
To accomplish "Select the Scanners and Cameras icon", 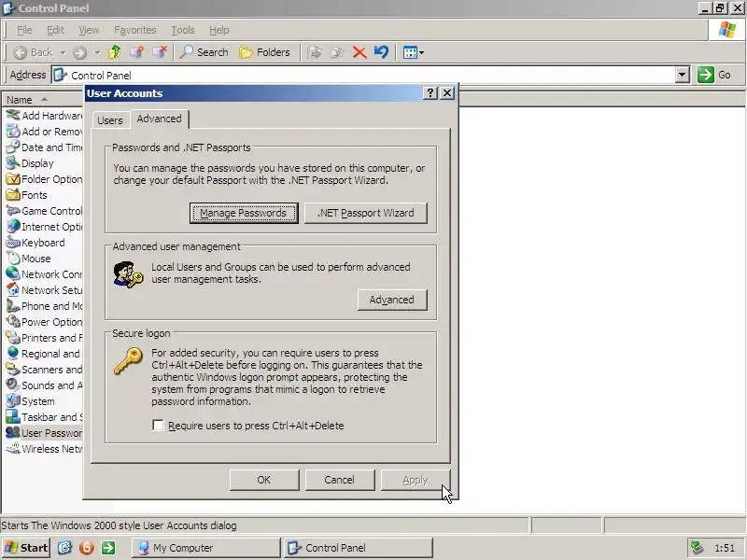I will 13,370.
